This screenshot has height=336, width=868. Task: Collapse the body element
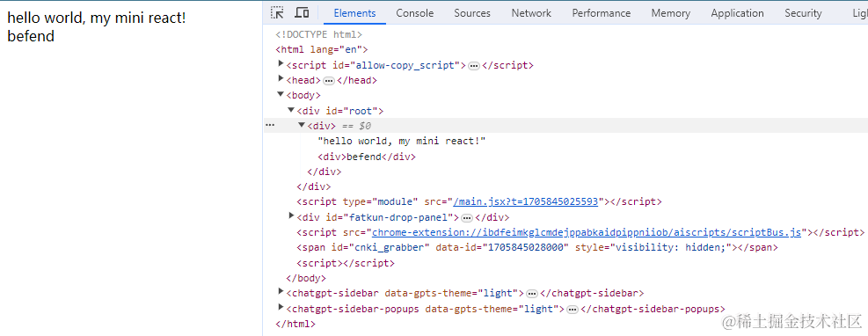(281, 95)
